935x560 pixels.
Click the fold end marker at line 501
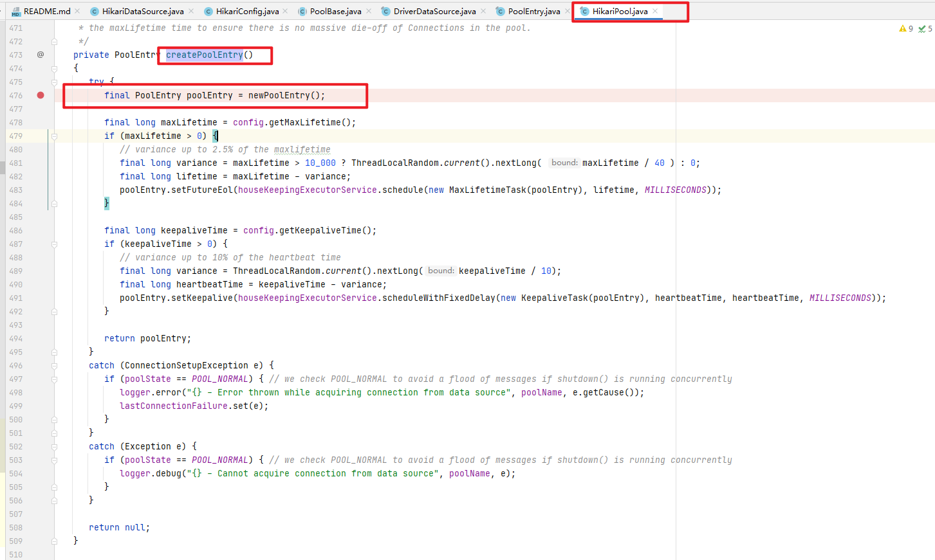pos(54,433)
